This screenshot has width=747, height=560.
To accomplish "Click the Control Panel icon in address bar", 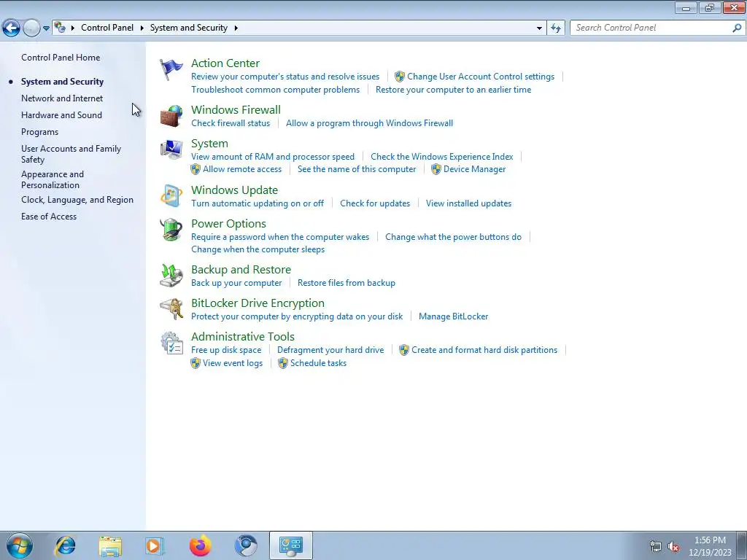I will coord(60,28).
